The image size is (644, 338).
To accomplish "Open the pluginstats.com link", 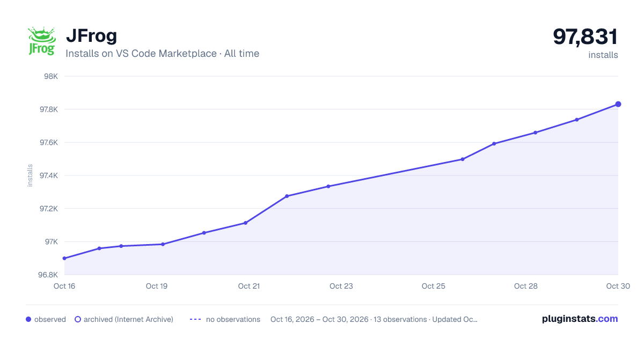I will click(x=580, y=319).
